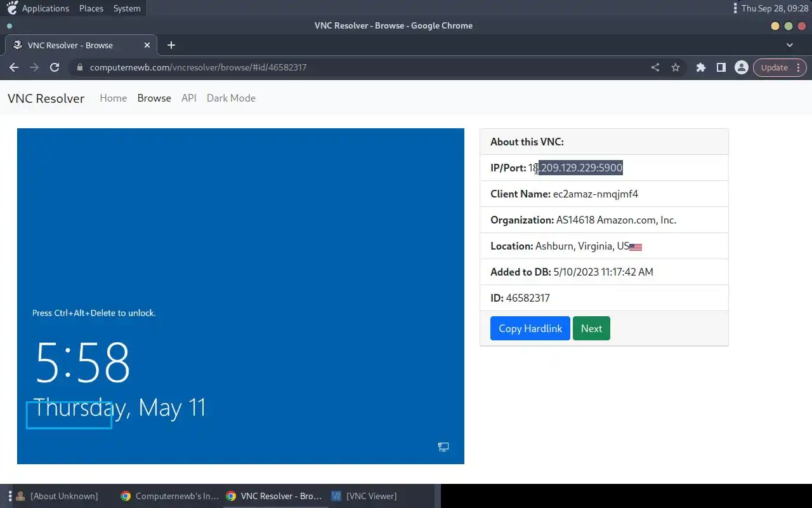Open the tab search chevron
Viewport: 812px width, 508px height.
(x=790, y=45)
